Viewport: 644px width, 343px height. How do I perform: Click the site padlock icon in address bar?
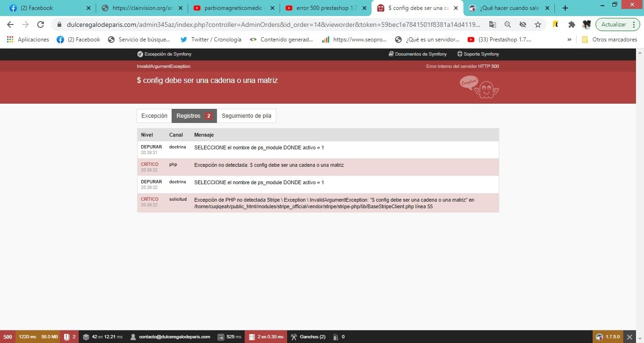(59, 24)
